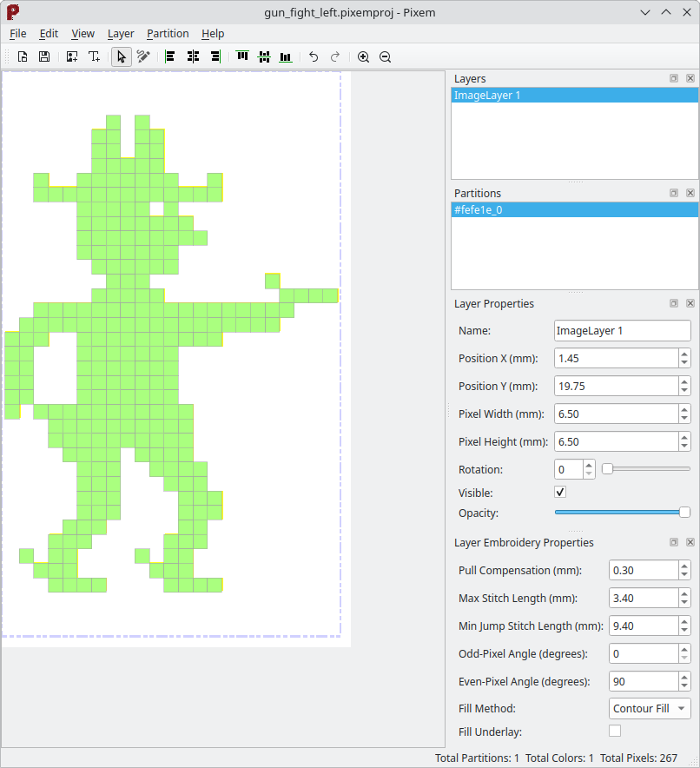Click the align vertical center icon

point(264,56)
